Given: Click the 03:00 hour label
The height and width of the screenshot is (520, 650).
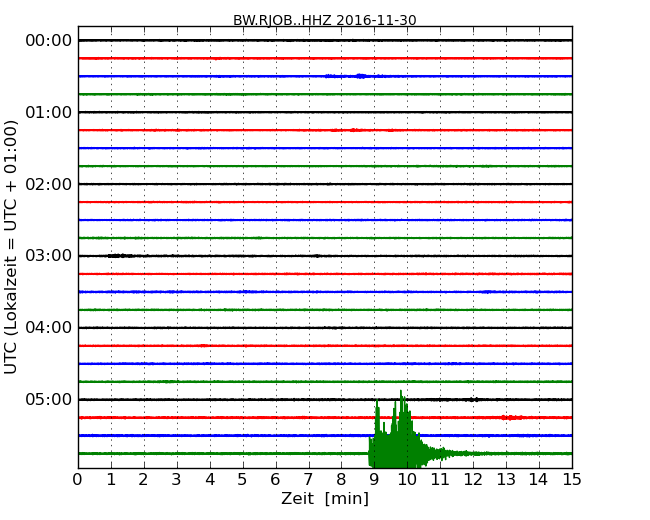Looking at the screenshot, I should click(49, 256).
